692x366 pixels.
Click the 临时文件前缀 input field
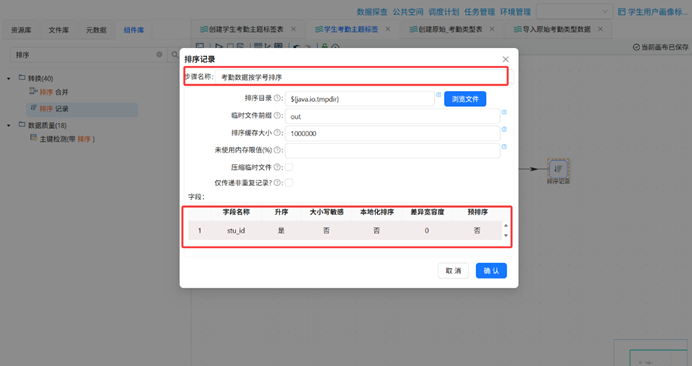tap(393, 116)
